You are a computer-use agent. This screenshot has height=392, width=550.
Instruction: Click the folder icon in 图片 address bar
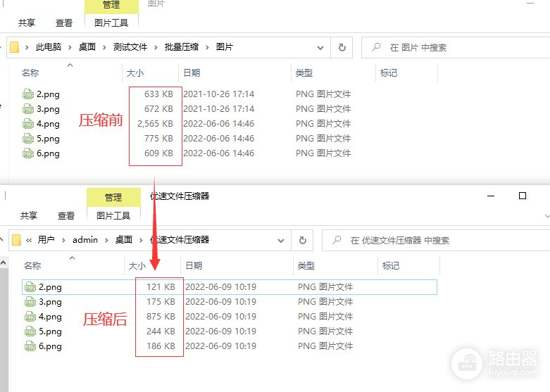point(14,47)
